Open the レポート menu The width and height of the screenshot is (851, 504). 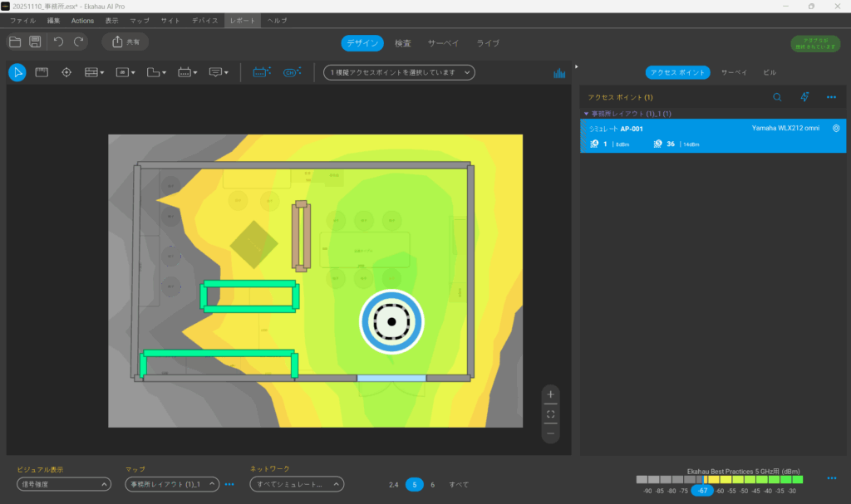click(x=241, y=20)
